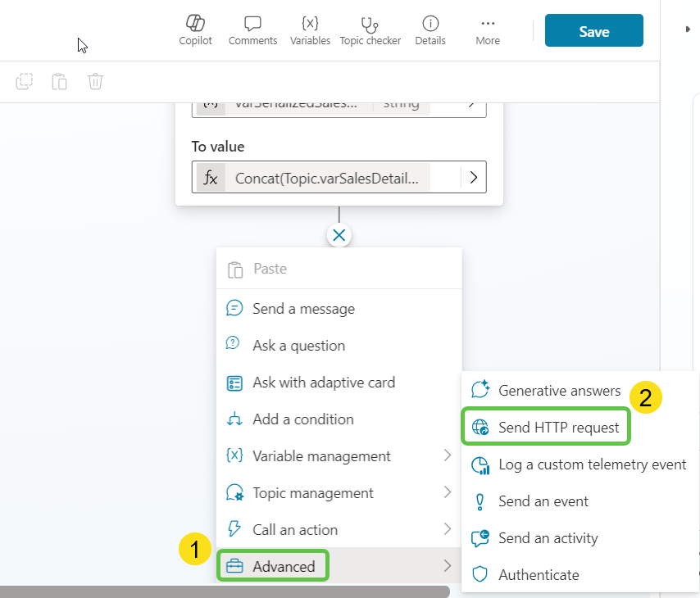The width and height of the screenshot is (700, 598).
Task: Select Send a message from menu
Action: (x=303, y=309)
